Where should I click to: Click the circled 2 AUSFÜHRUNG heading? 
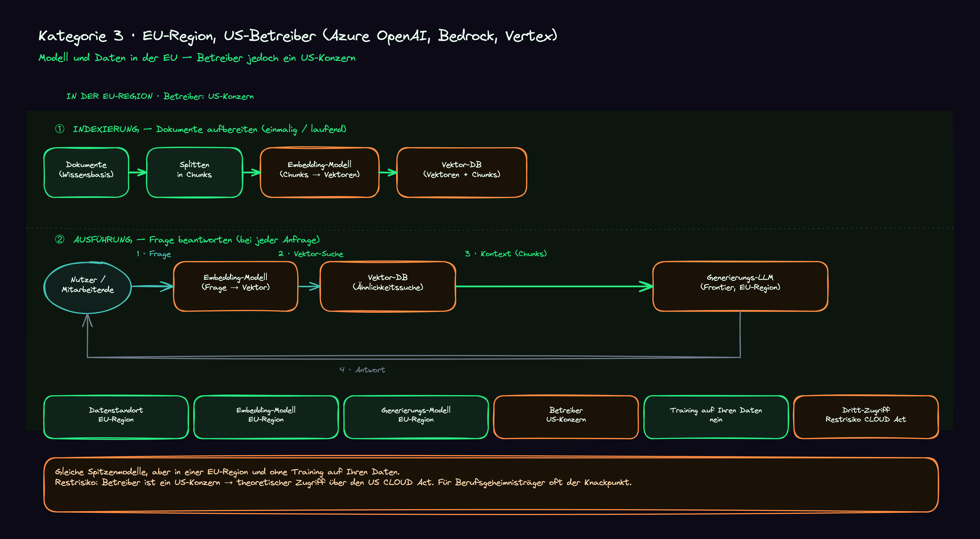point(187,240)
